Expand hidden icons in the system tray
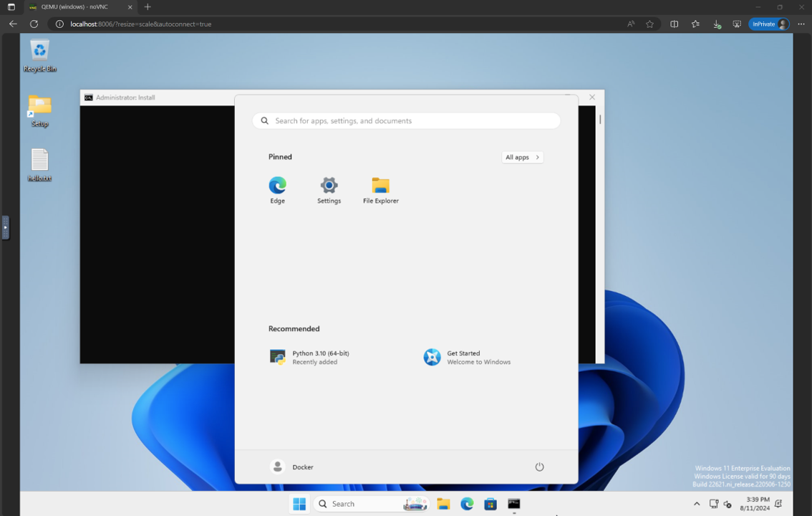The height and width of the screenshot is (516, 812). [x=696, y=504]
